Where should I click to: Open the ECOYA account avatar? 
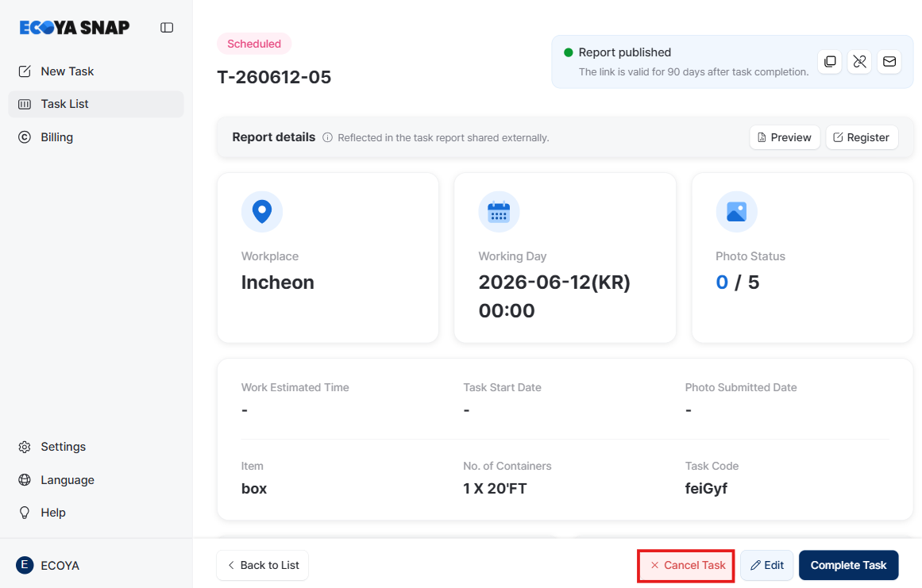click(24, 565)
